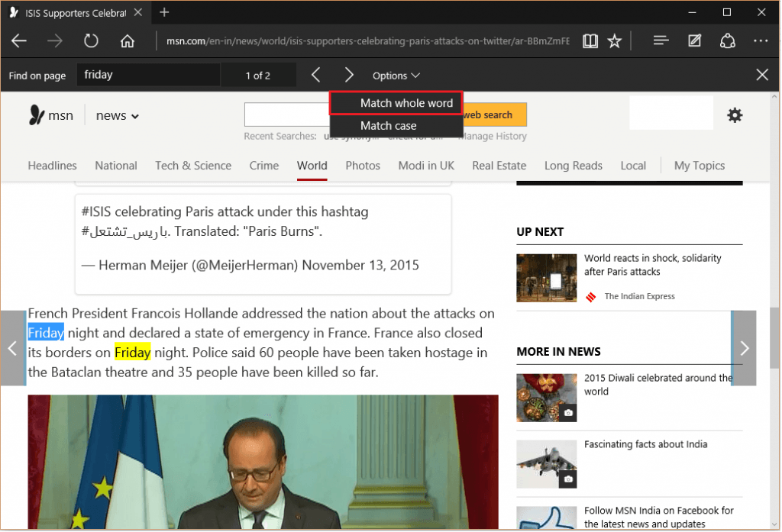
Task: Add page to favorites with star icon
Action: point(616,40)
